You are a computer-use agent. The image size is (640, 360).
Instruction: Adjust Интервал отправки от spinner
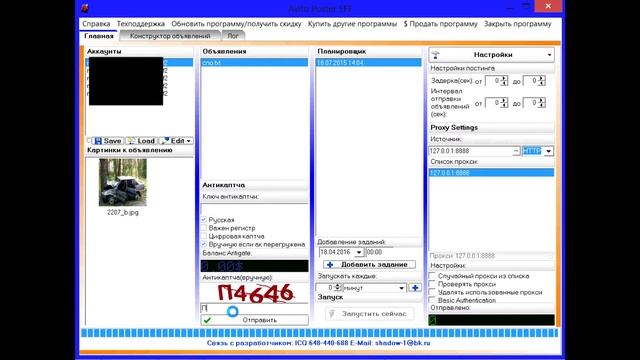coord(504,103)
